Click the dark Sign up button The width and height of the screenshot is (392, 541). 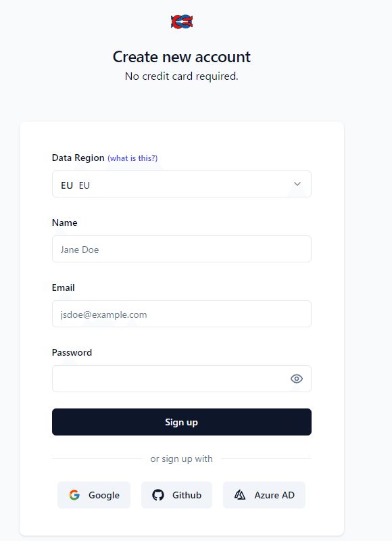[x=182, y=422]
